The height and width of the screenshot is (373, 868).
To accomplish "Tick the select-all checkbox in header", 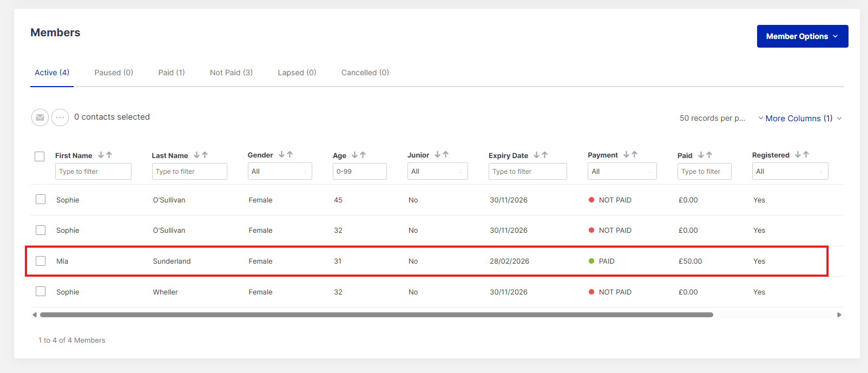I will click(x=40, y=156).
